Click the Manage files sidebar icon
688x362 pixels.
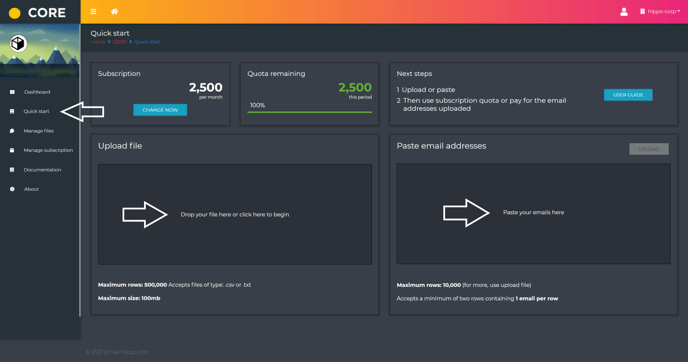pyautogui.click(x=12, y=131)
